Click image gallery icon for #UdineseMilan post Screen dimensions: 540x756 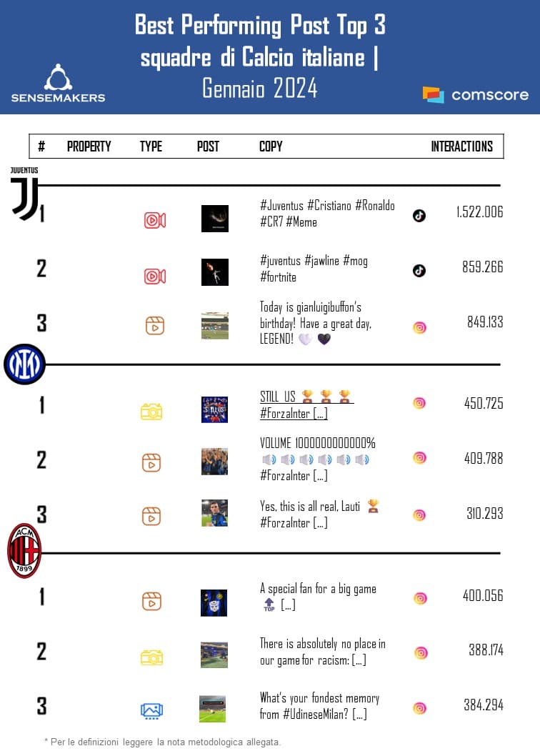[x=151, y=710]
